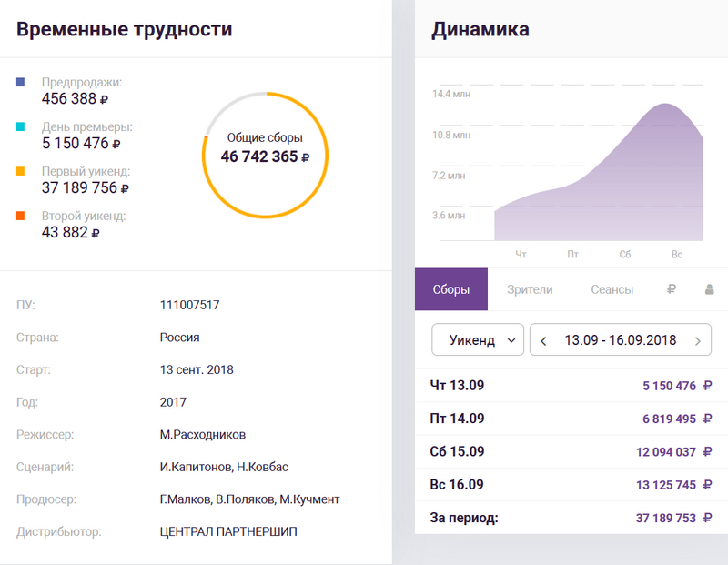
Task: Click the 13.09 - 16.09.2018 date range
Action: tap(620, 341)
